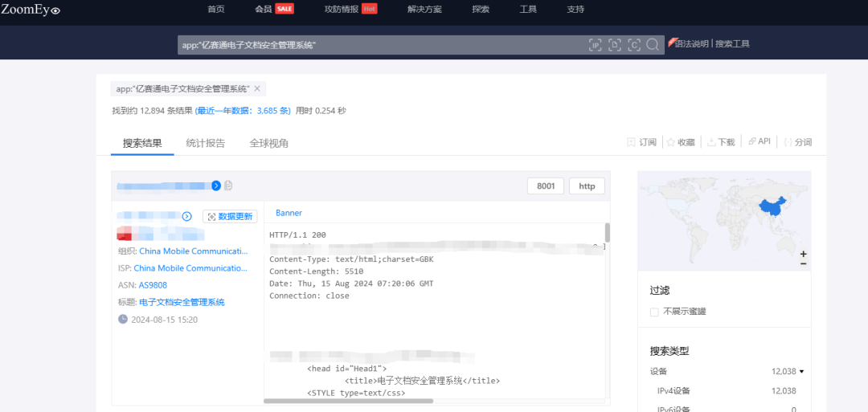Image resolution: width=868 pixels, height=412 pixels.
Task: Open 最近一年数据 3,685 条 link
Action: 243,111
